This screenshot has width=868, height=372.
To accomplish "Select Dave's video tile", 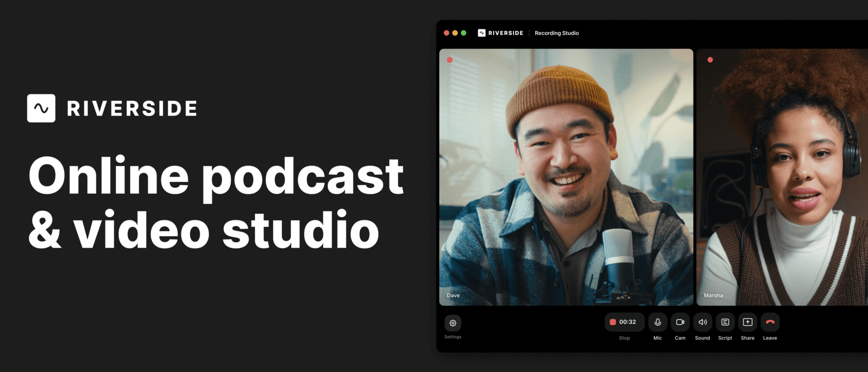I will (566, 177).
